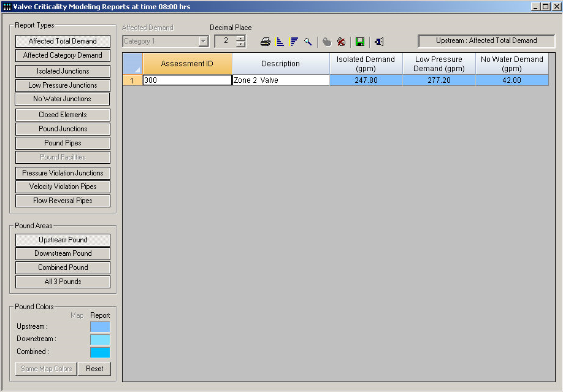563x392 pixels.
Task: Open the Affected Demand category dropdown
Action: tap(203, 41)
